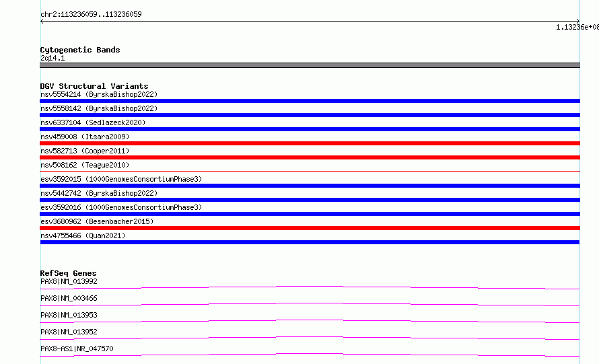
Task: Open variant nsv582713 (Cooper2011) label
Action: click(85, 151)
